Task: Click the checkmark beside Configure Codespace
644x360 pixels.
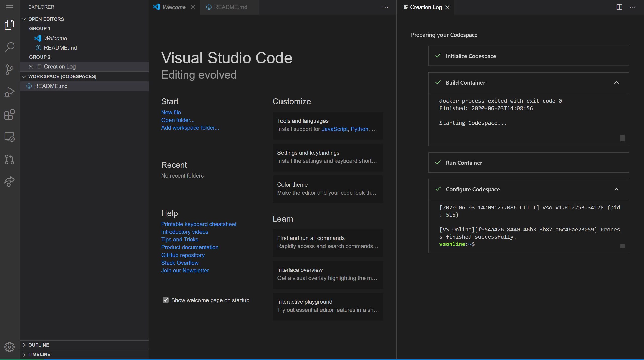Action: pos(438,189)
